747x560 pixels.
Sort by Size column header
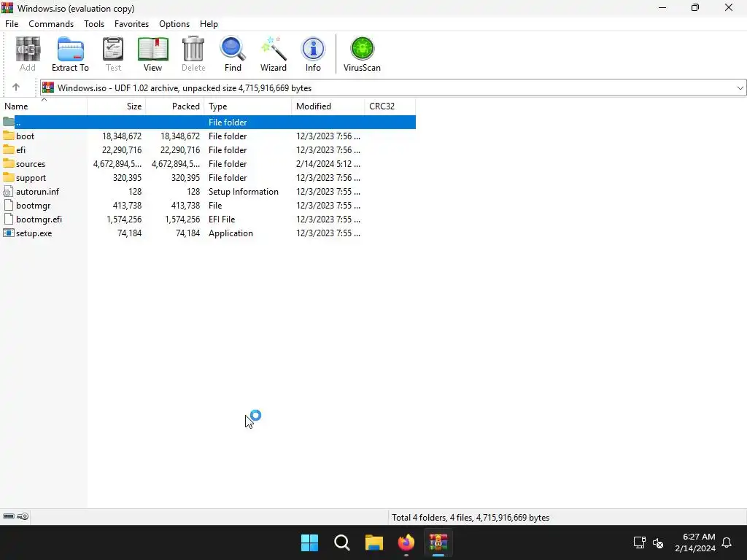117,106
